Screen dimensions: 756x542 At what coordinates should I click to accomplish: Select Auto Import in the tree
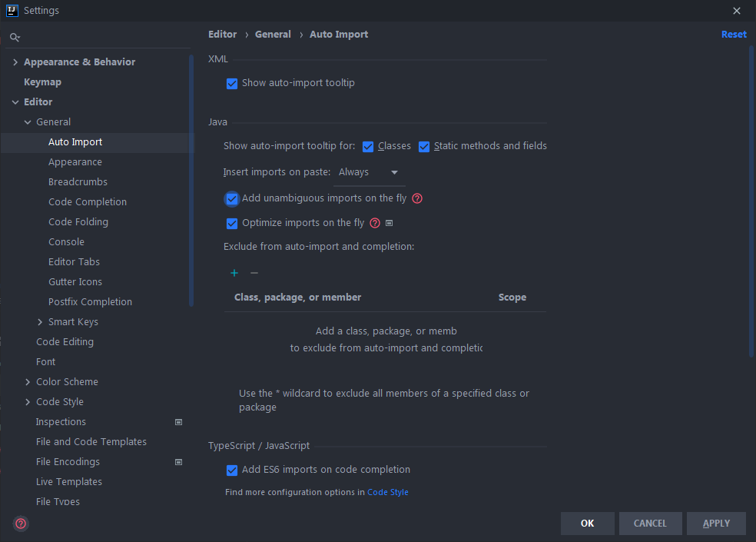pyautogui.click(x=75, y=142)
